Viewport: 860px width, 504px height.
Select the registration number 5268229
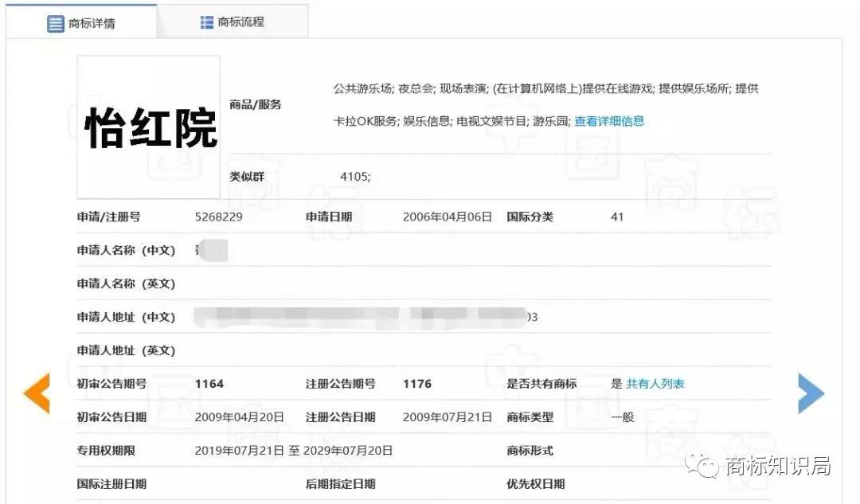[x=219, y=217]
